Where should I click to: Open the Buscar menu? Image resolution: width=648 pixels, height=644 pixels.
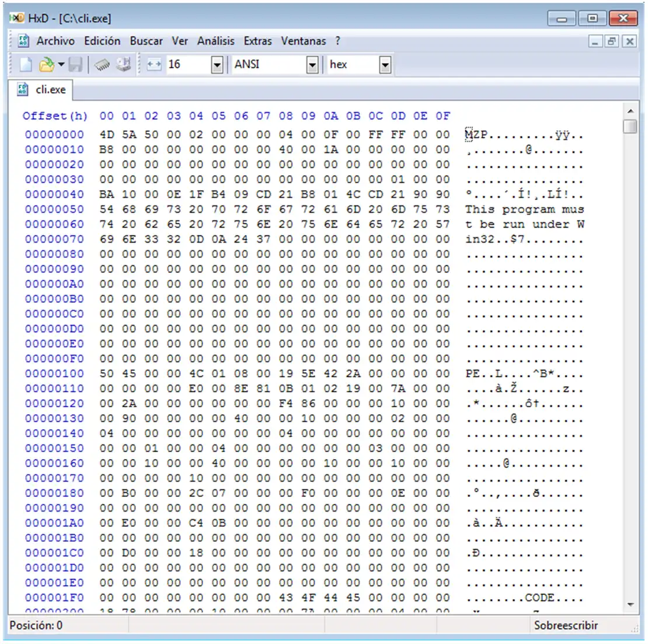click(147, 41)
